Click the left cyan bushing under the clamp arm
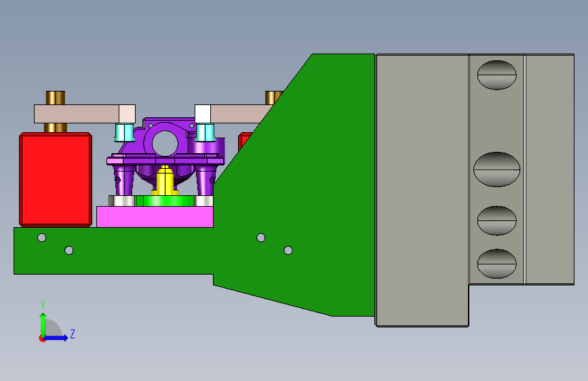The image size is (588, 381). pos(124,132)
